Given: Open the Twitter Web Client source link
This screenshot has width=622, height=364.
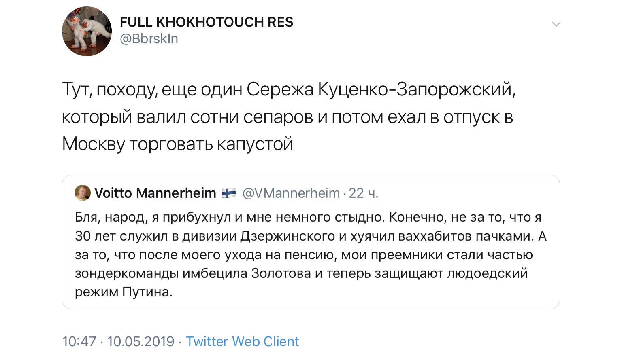Looking at the screenshot, I should [242, 342].
